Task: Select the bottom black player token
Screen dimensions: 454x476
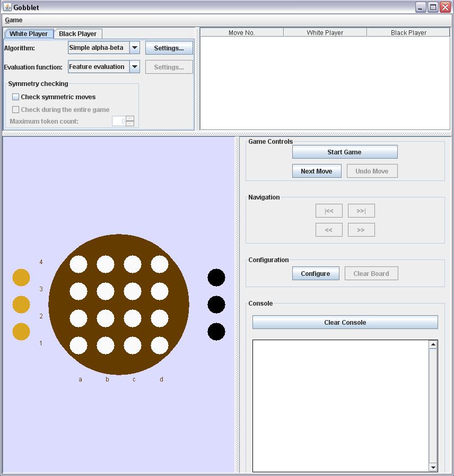Action: pyautogui.click(x=216, y=332)
